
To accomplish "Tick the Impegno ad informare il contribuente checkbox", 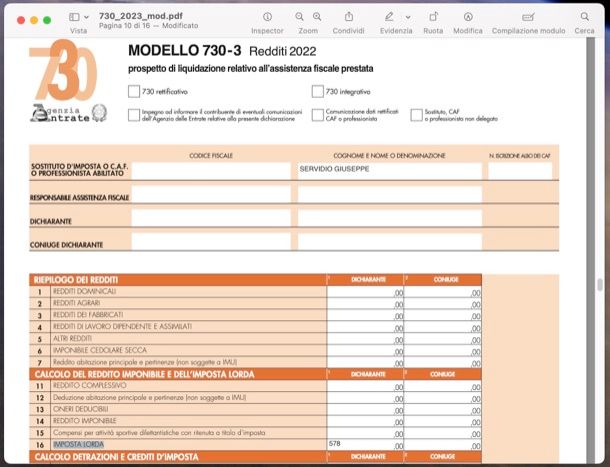I will tap(134, 115).
